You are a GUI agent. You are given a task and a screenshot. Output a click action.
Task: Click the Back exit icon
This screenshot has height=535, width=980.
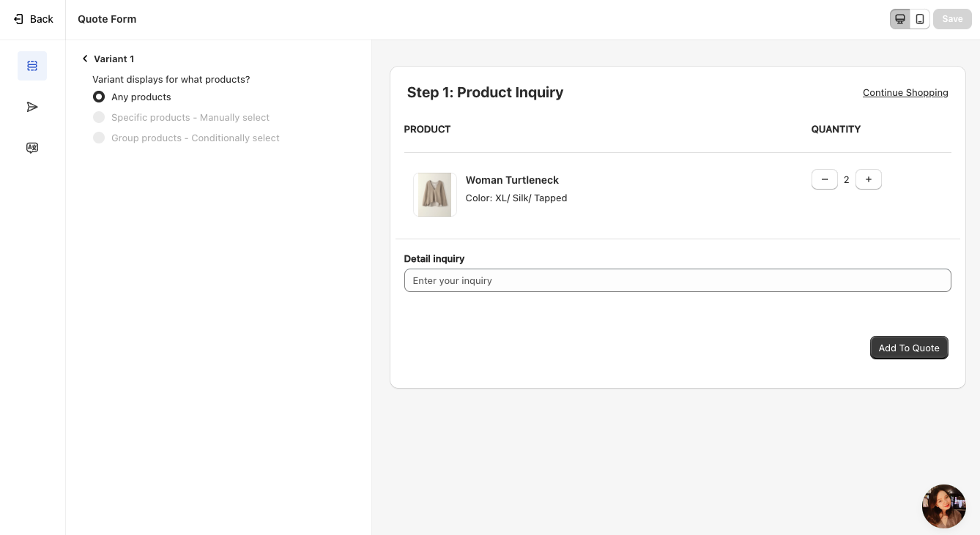pos(19,19)
